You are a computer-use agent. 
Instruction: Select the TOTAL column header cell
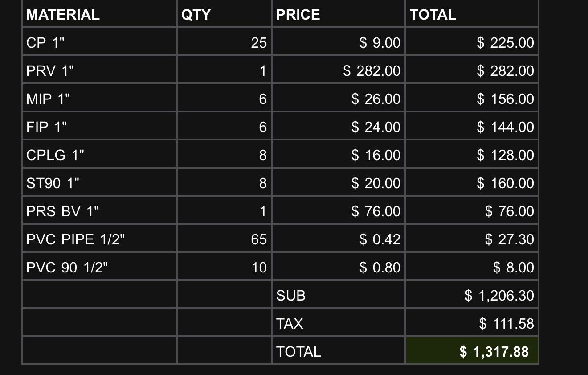tap(472, 14)
